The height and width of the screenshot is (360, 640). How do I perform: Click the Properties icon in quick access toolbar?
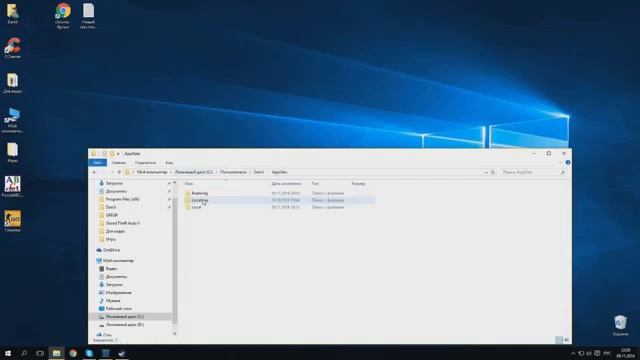[104, 153]
